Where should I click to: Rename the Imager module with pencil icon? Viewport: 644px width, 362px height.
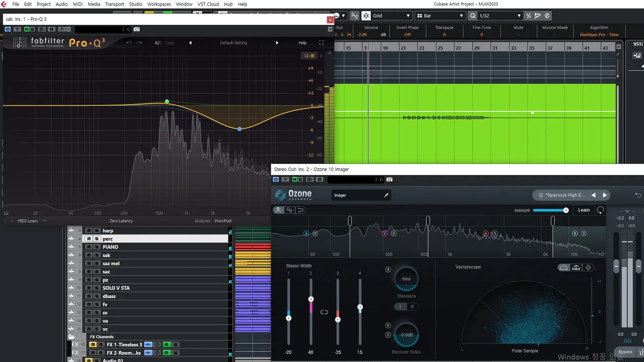coord(386,195)
